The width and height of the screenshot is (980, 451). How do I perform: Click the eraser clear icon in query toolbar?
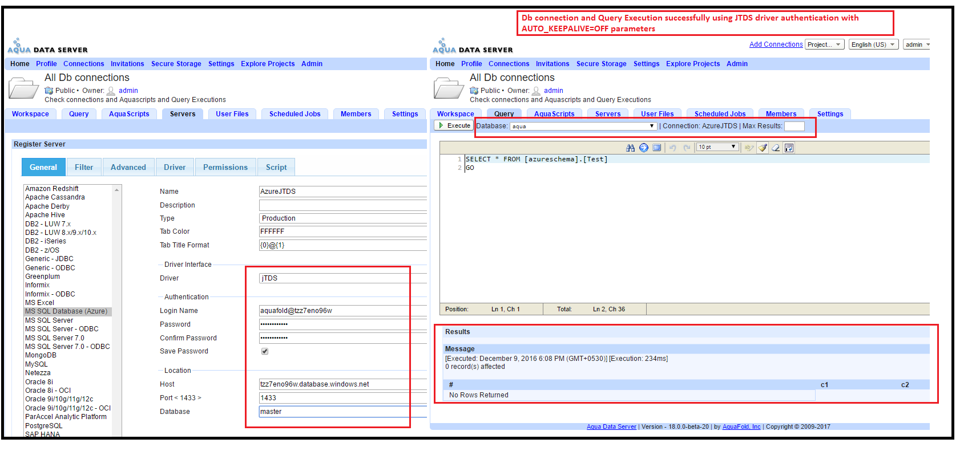[x=776, y=148]
